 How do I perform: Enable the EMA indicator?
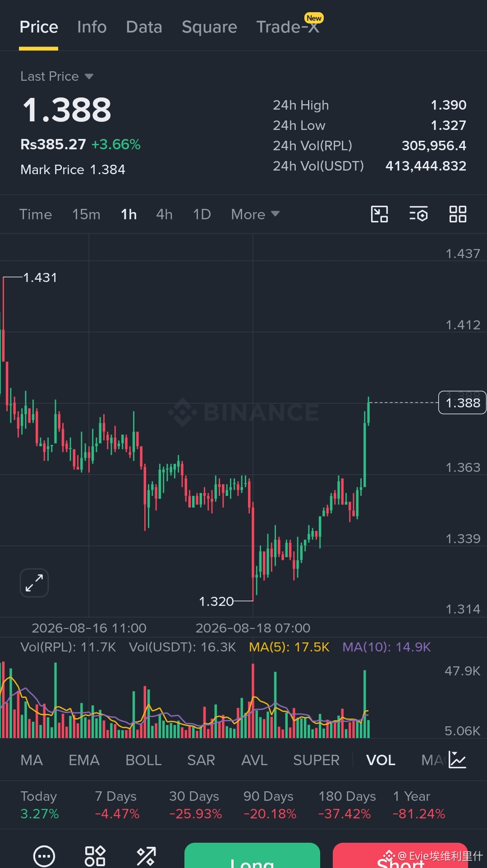tap(84, 760)
